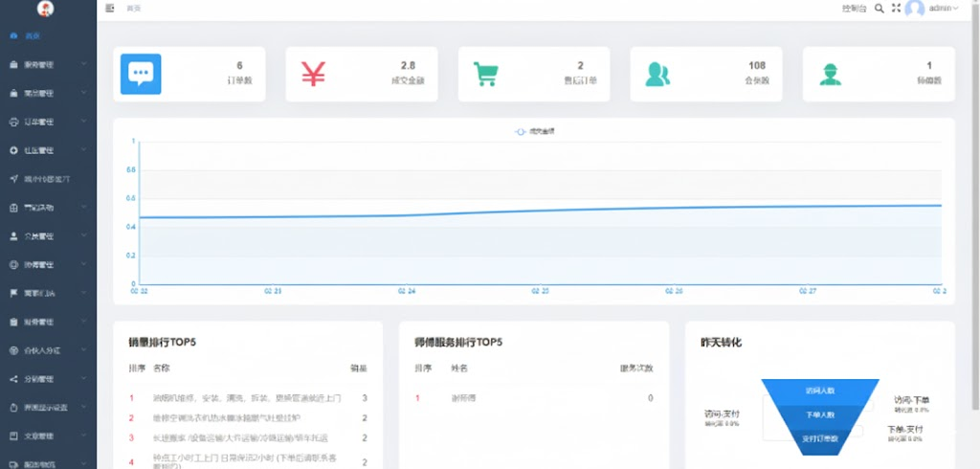
Task: Click the 订单数 stat card showing 6
Action: [x=189, y=74]
